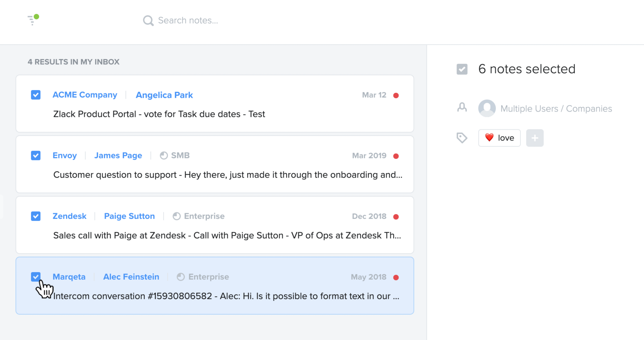Click the user icon in details panel
Image resolution: width=644 pixels, height=340 pixels.
[462, 108]
